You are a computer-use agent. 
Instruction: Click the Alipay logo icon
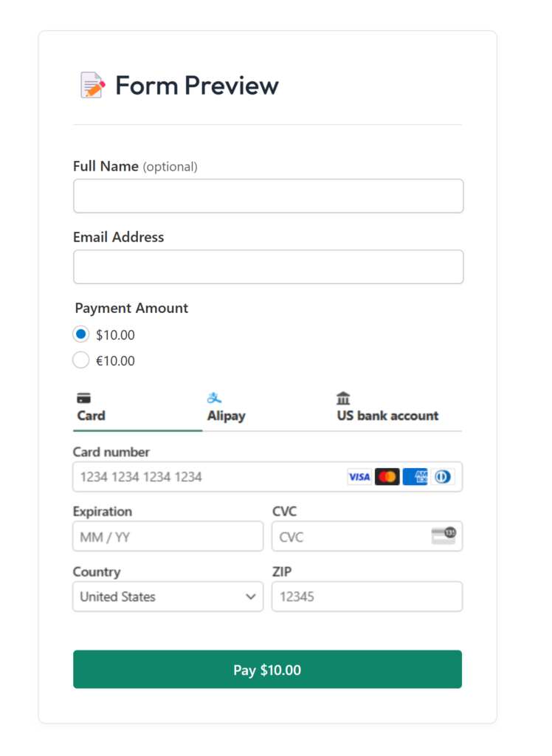[215, 399]
